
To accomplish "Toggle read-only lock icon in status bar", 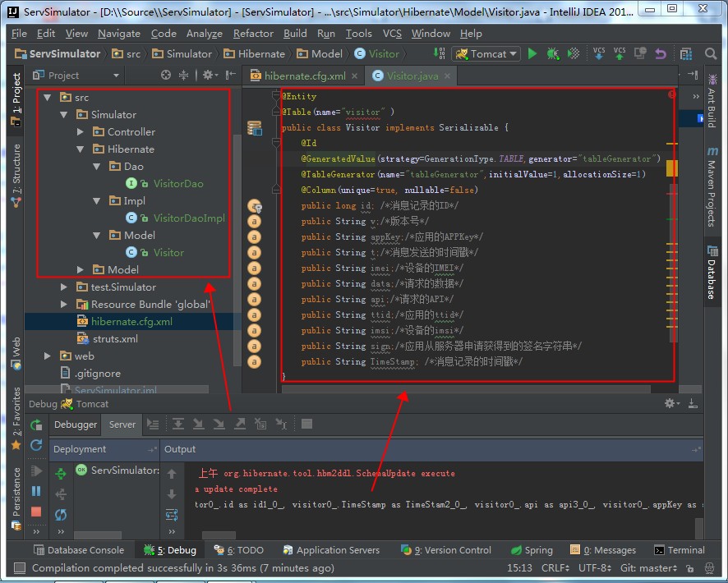I will pos(690,568).
